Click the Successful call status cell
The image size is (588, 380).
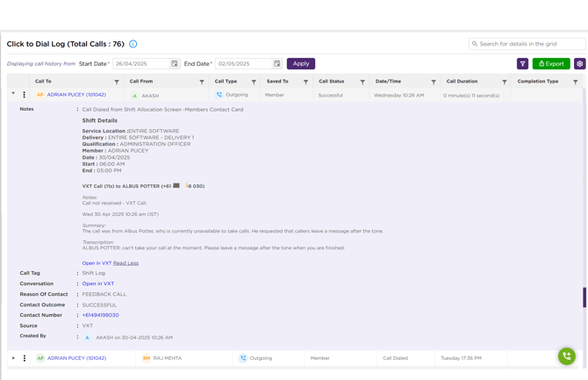330,96
